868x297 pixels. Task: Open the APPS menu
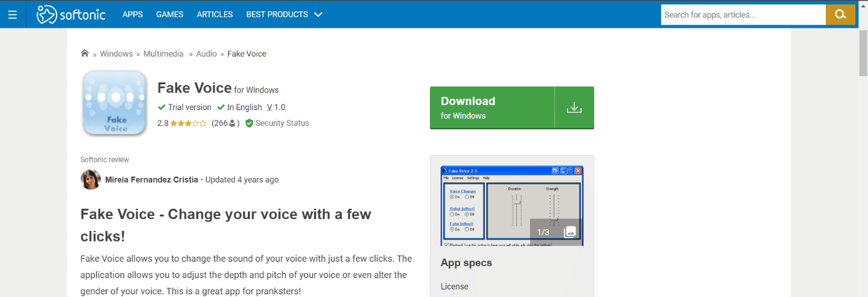[132, 14]
